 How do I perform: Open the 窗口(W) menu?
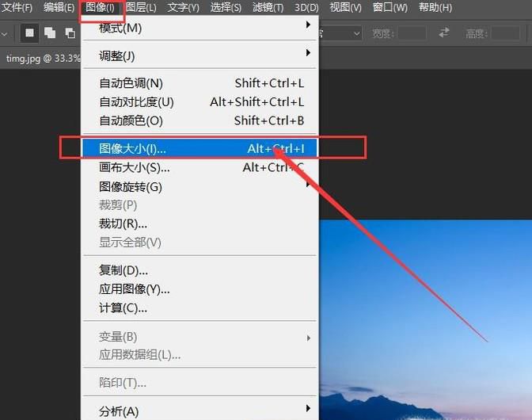[x=389, y=7]
